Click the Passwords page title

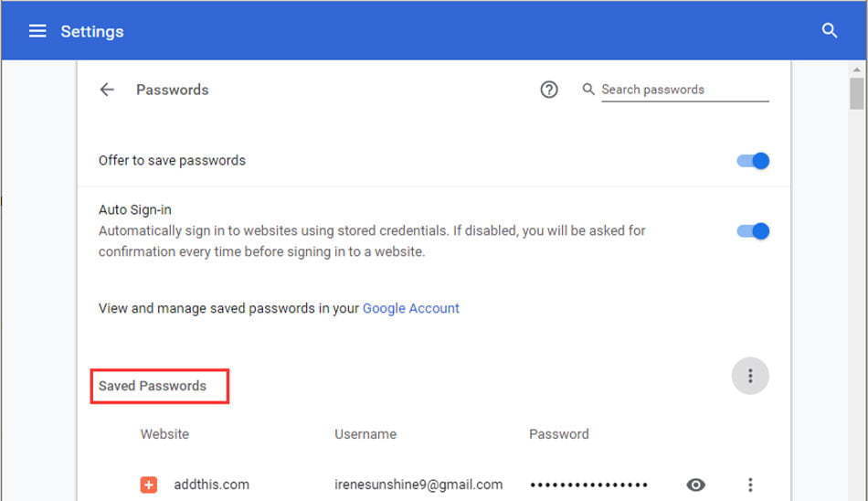(172, 90)
